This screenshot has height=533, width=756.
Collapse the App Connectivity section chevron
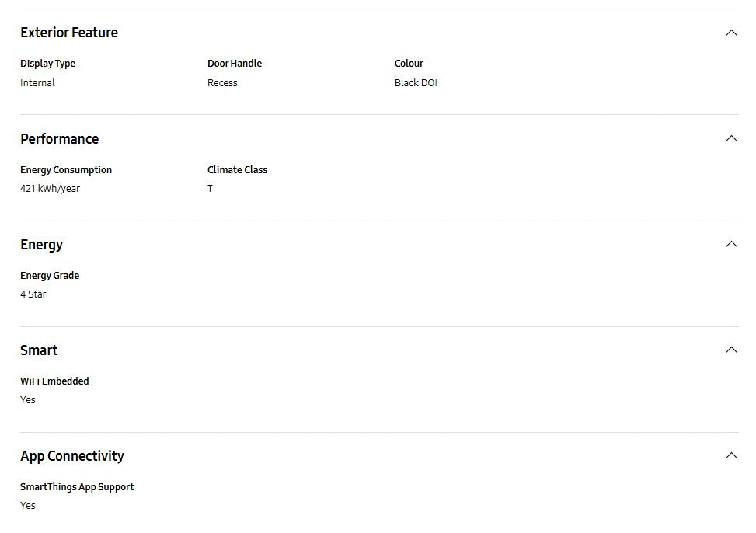pos(730,455)
